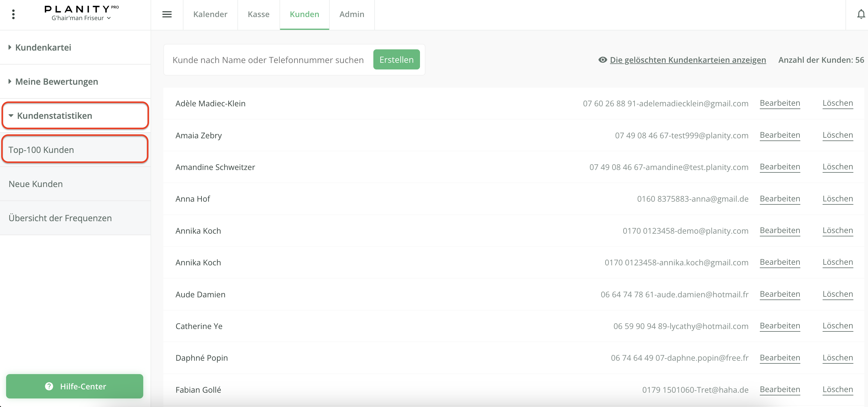Open Neue Kunden statistics

tap(36, 184)
